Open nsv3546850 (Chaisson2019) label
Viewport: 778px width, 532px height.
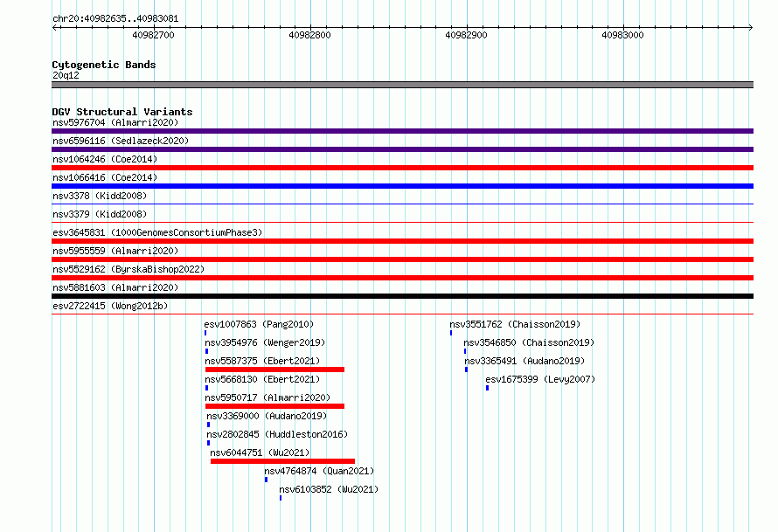click(529, 342)
